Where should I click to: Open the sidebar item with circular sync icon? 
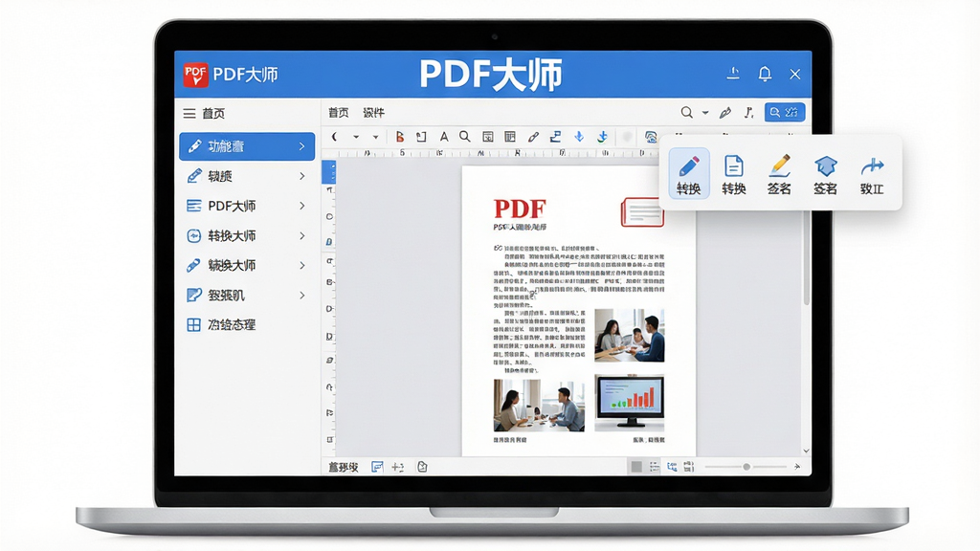pos(247,235)
